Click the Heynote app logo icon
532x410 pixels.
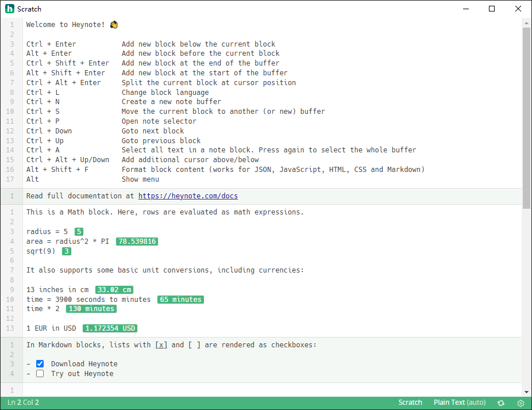[x=10, y=9]
